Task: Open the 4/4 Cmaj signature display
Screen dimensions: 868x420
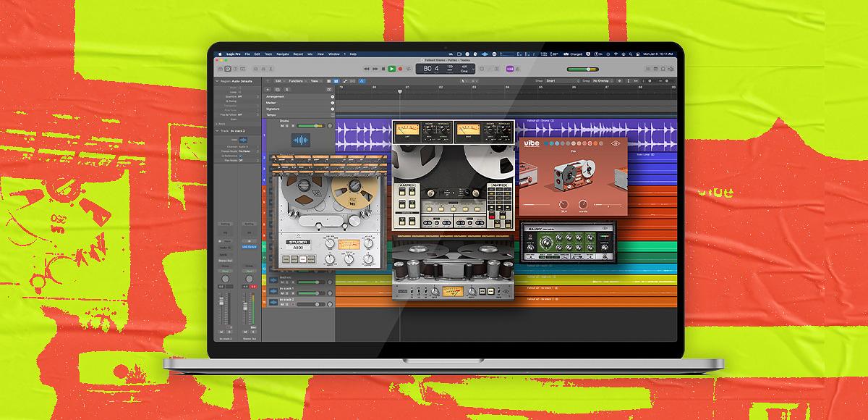Action: click(x=464, y=69)
